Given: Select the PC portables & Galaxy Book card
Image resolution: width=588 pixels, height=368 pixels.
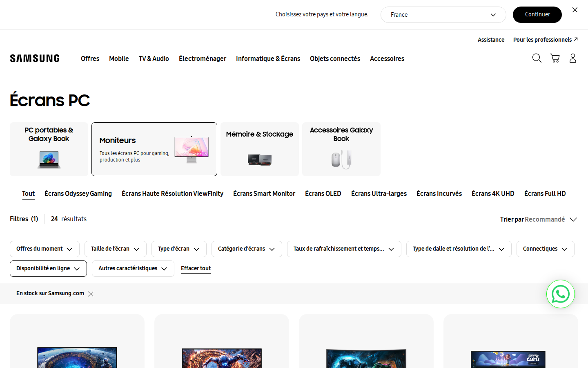Looking at the screenshot, I should point(49,149).
